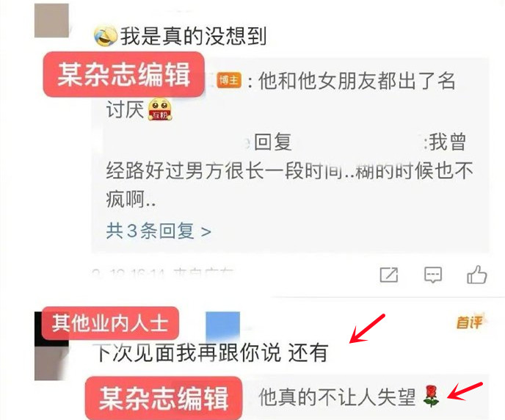Click the blue blurred username block
Screen dimensions: 505x420
click(223, 325)
